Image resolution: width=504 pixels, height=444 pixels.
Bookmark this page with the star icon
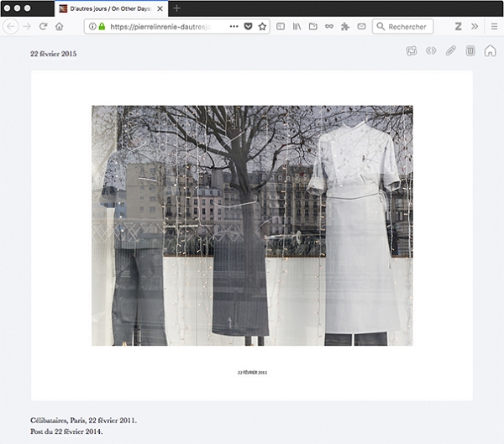(x=263, y=27)
